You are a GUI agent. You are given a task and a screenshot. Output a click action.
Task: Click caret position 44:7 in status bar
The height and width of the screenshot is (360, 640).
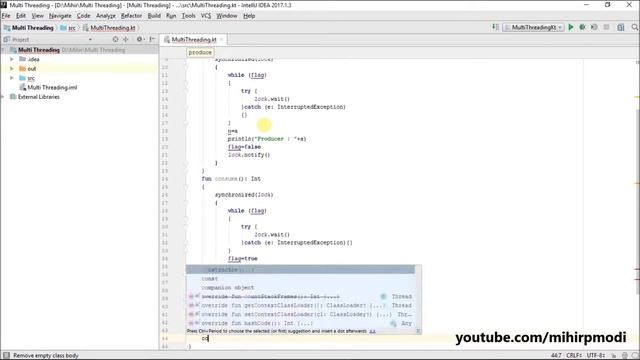point(556,356)
